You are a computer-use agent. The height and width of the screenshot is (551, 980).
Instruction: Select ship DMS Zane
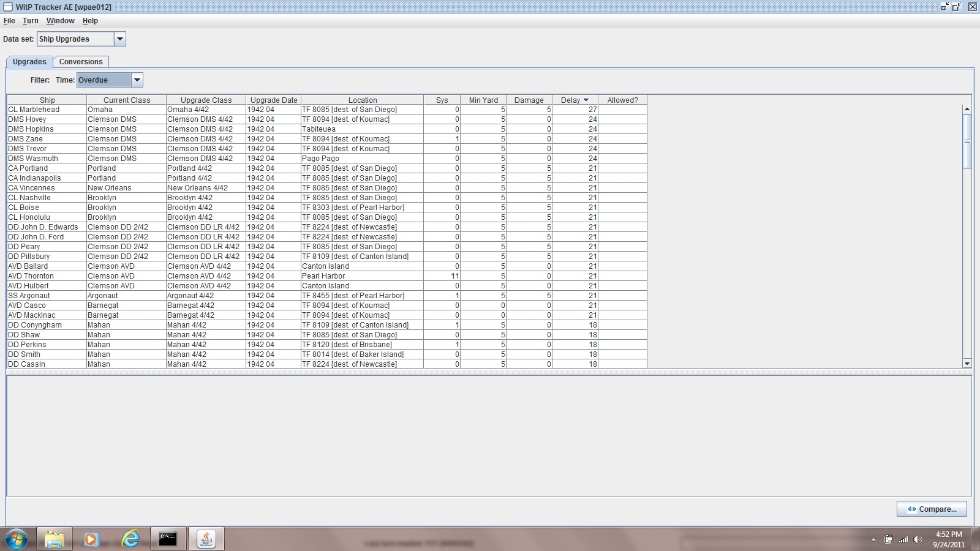47,139
